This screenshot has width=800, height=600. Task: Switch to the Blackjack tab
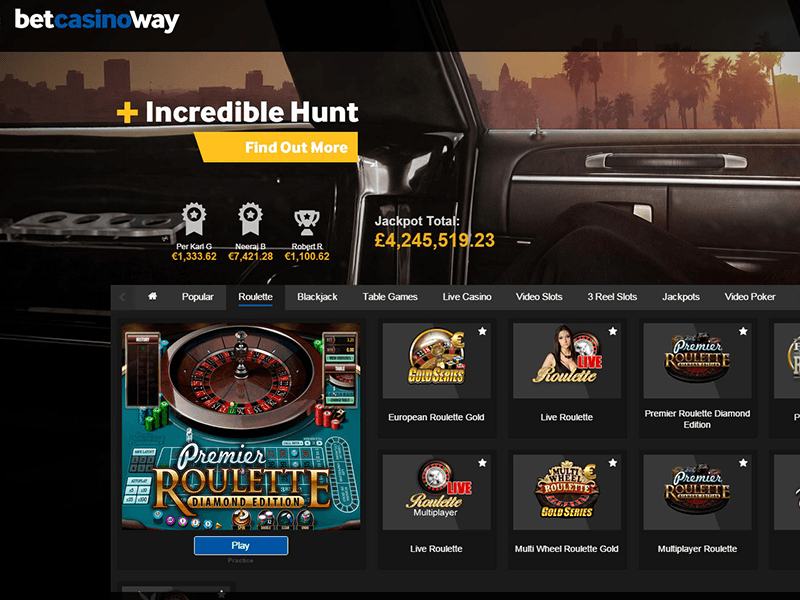[317, 297]
